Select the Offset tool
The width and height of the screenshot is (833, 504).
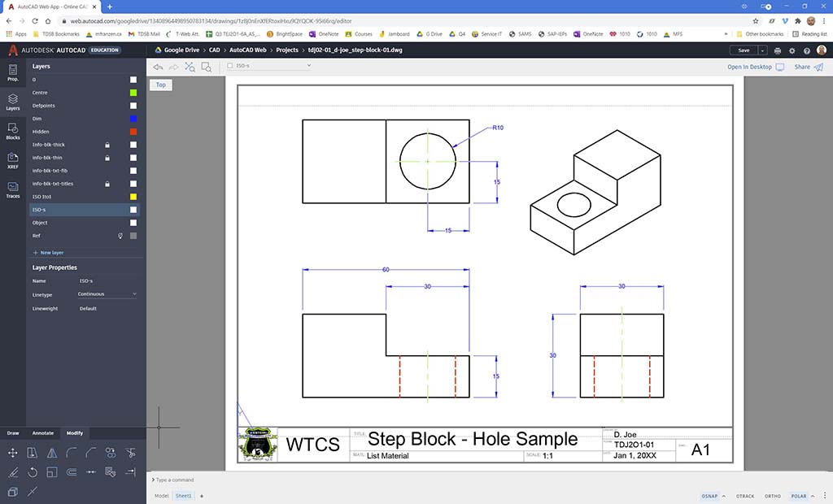(x=72, y=472)
